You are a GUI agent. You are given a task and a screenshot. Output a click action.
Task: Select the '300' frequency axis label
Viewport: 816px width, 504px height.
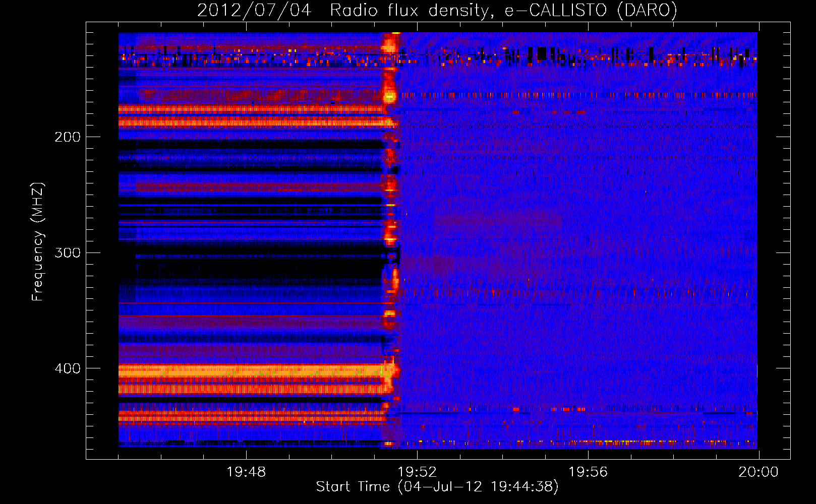point(68,253)
